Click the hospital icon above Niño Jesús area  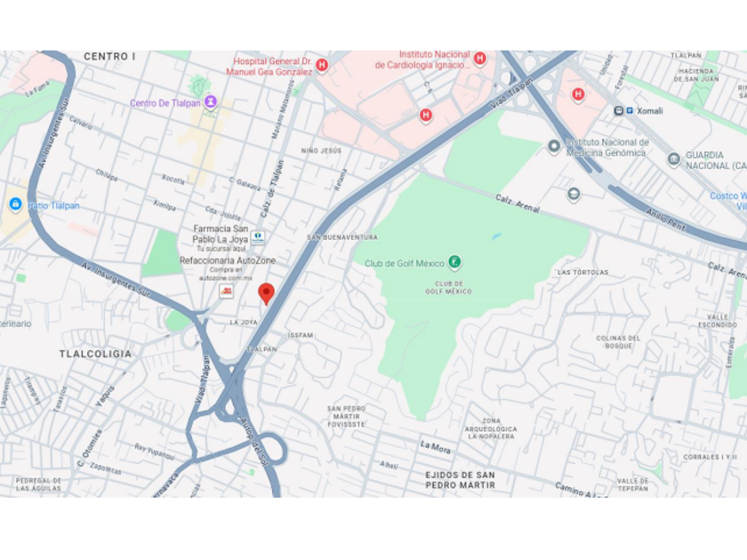pos(426,115)
